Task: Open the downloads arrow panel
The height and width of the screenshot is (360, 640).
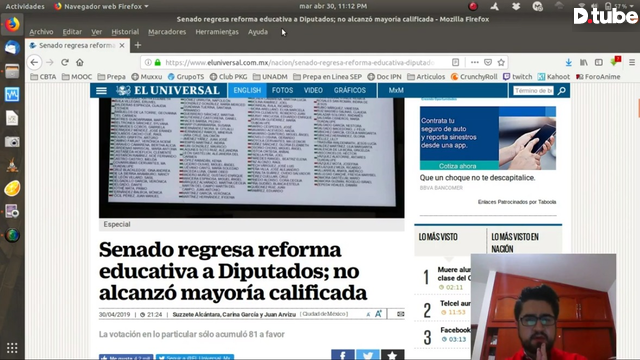Action: [568, 62]
